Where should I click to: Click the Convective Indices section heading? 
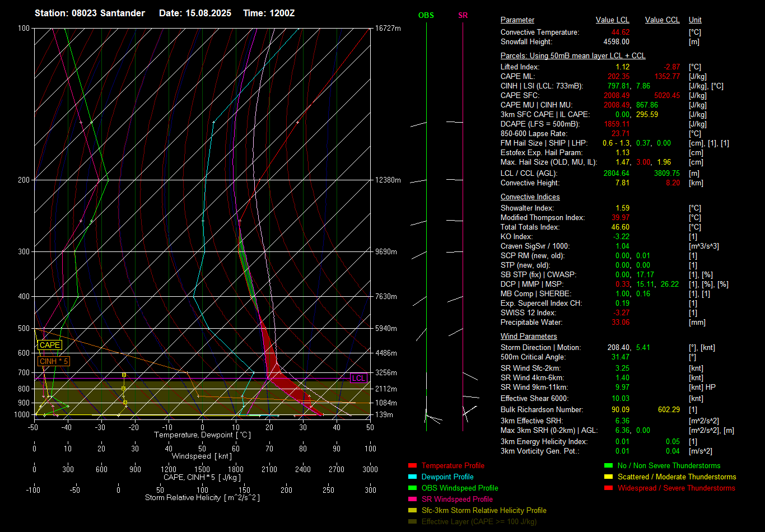tap(530, 197)
